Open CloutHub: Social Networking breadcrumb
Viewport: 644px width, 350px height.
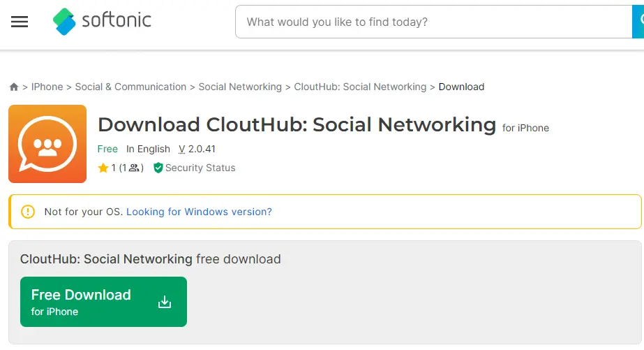coord(360,87)
